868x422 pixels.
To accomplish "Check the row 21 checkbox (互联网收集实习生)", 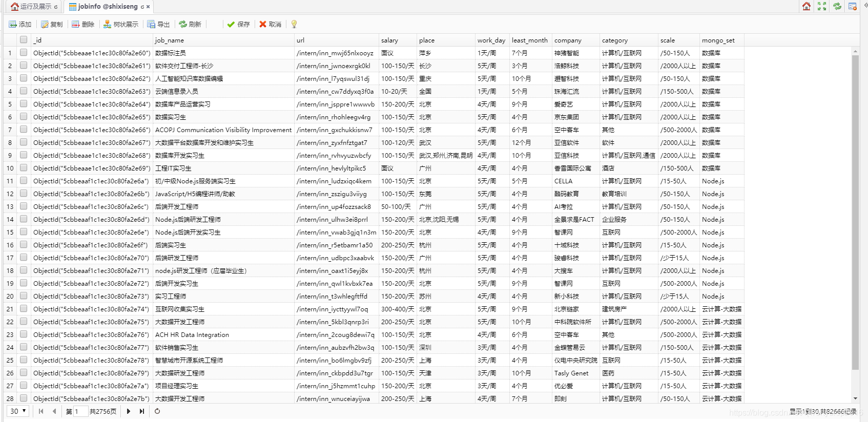I will [24, 308].
